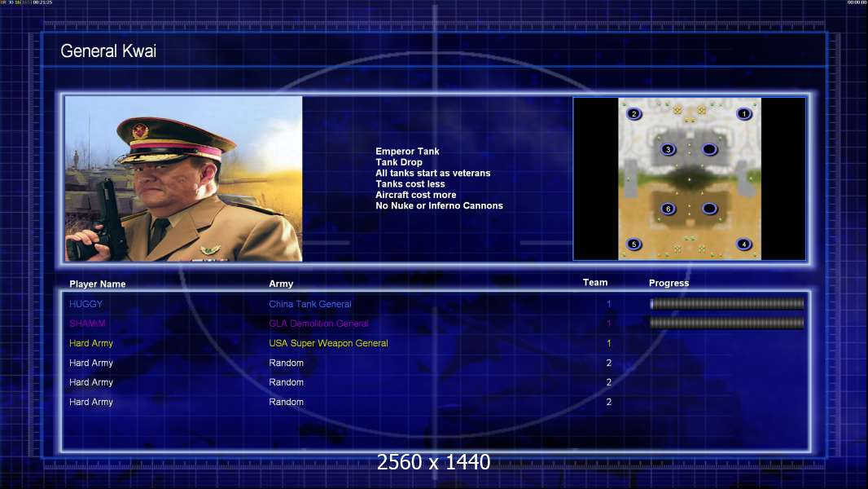Click the Army column header

[x=281, y=284]
